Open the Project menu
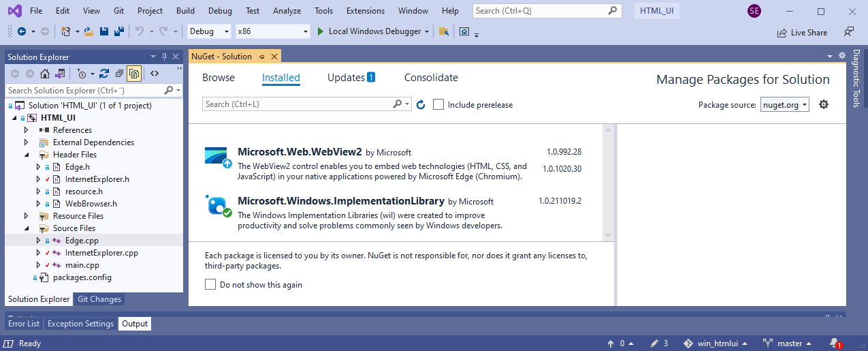The width and height of the screenshot is (868, 351). click(x=150, y=11)
